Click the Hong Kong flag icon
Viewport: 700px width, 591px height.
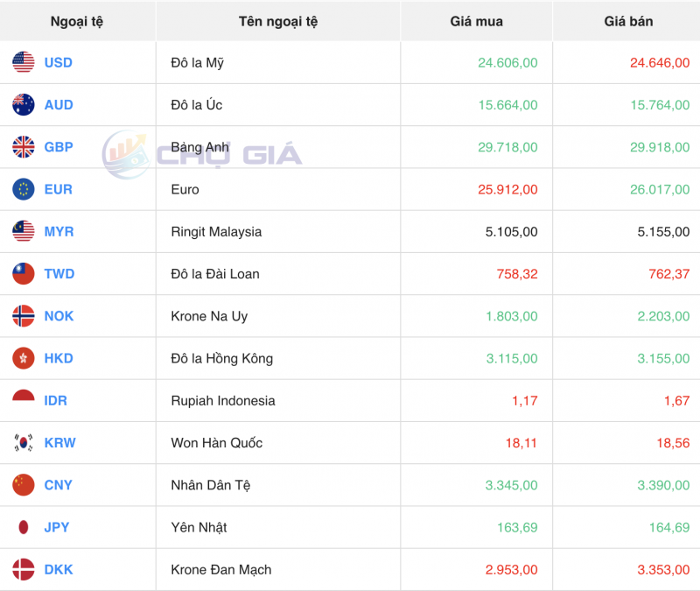coord(24,358)
